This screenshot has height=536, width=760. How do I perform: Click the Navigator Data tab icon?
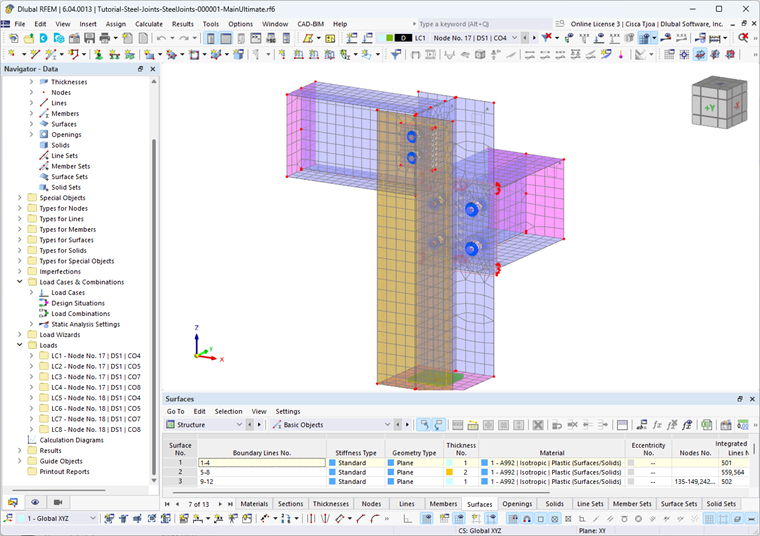coord(13,502)
